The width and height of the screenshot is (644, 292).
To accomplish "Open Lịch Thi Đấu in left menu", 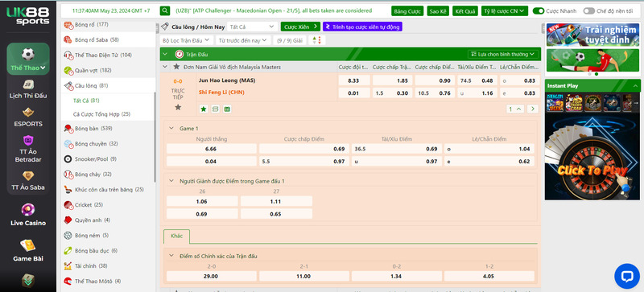I will point(28,89).
